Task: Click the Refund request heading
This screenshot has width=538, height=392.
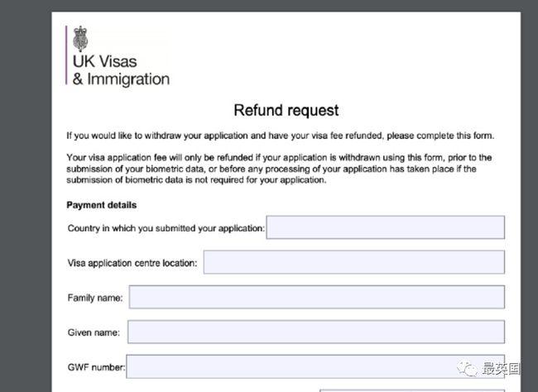Action: click(x=286, y=110)
